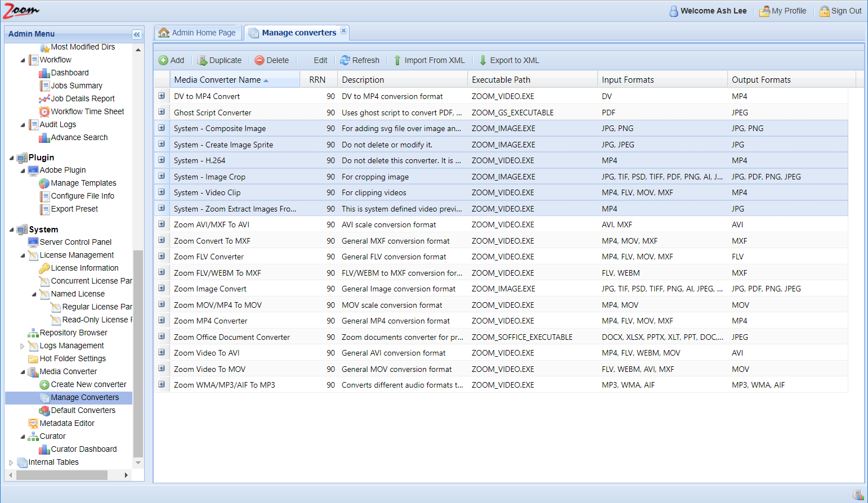Viewport: 868px width, 503px height.
Task: Click the Export to XML arrow icon
Action: tap(483, 60)
